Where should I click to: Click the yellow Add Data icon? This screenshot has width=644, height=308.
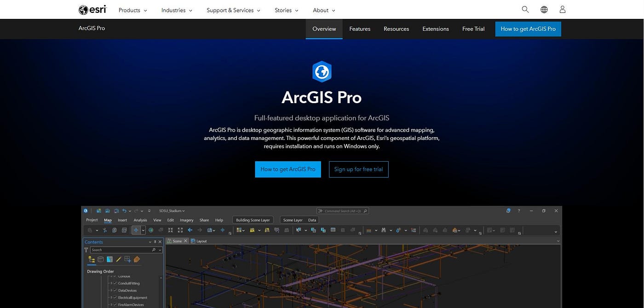(252, 230)
